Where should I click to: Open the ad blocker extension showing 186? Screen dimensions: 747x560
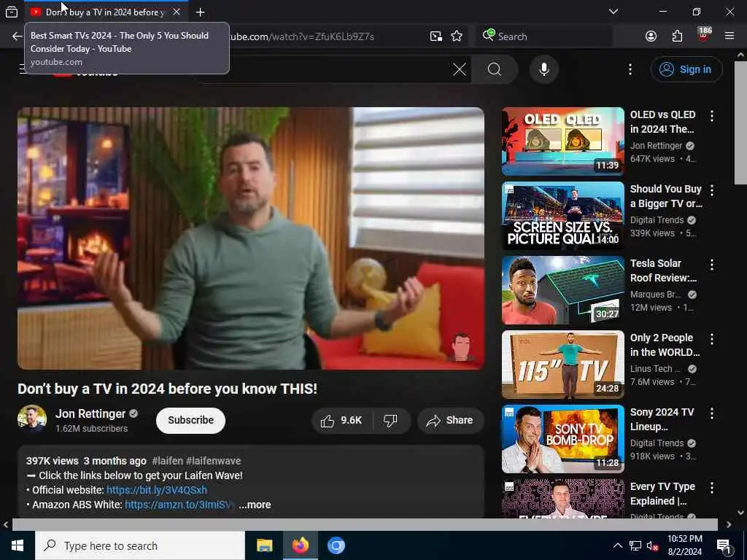click(704, 35)
